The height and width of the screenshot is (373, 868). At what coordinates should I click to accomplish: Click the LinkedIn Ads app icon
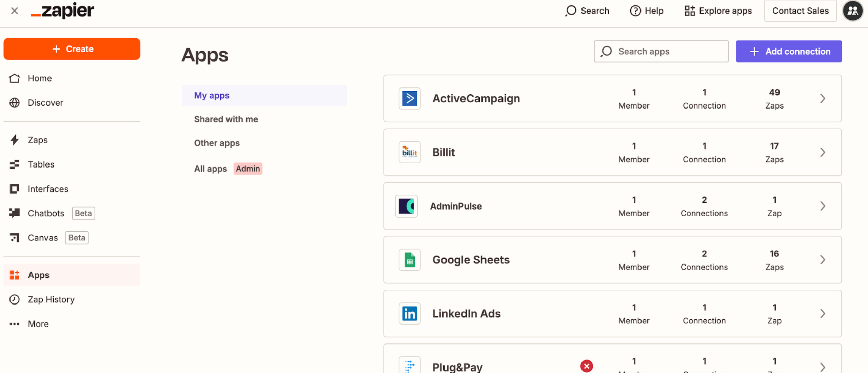(x=410, y=313)
